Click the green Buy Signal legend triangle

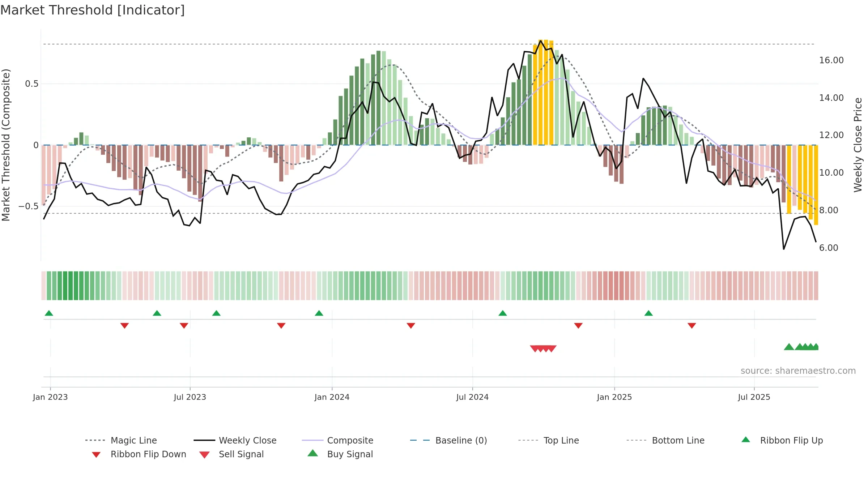click(312, 453)
